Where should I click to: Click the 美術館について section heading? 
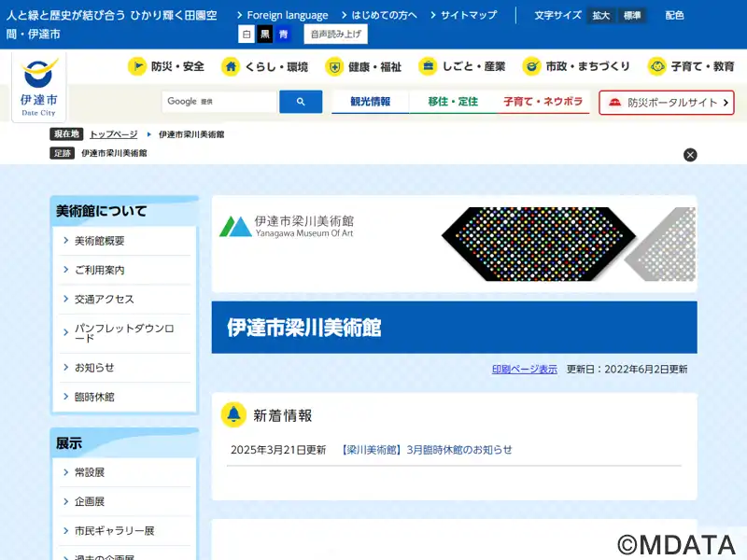tap(102, 211)
